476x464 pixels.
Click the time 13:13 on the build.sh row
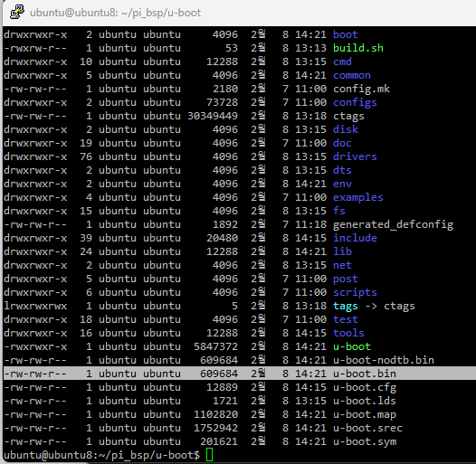click(311, 48)
